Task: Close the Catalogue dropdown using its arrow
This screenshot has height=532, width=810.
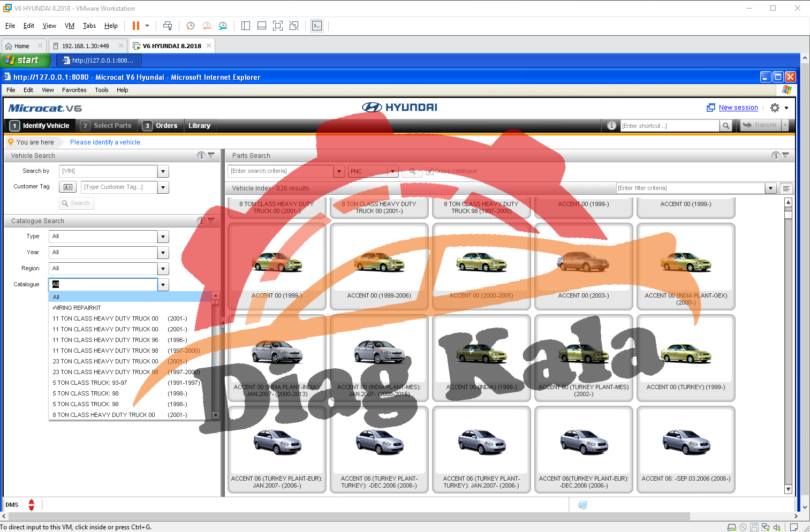Action: click(163, 285)
